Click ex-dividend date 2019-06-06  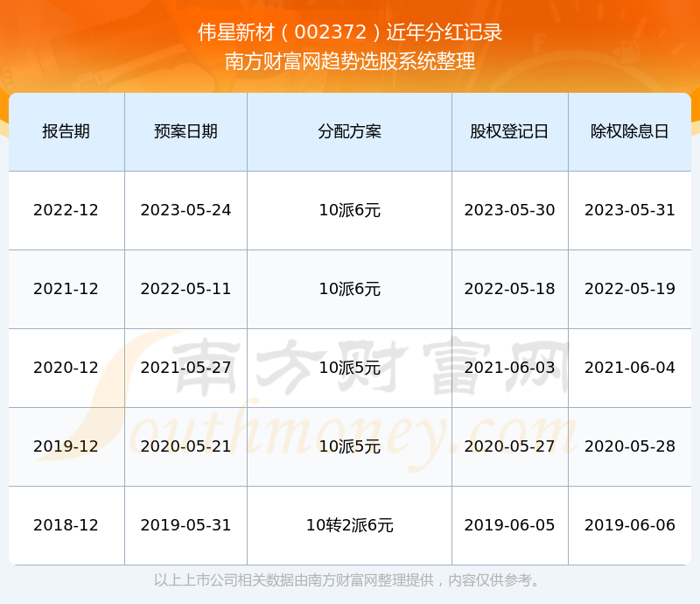coord(629,525)
